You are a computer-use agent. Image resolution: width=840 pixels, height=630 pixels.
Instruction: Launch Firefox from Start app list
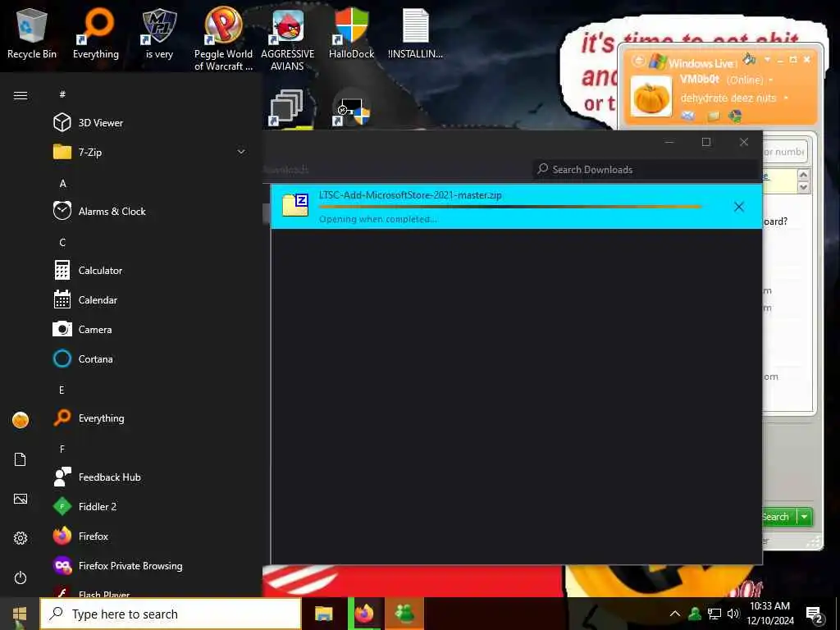(152, 536)
